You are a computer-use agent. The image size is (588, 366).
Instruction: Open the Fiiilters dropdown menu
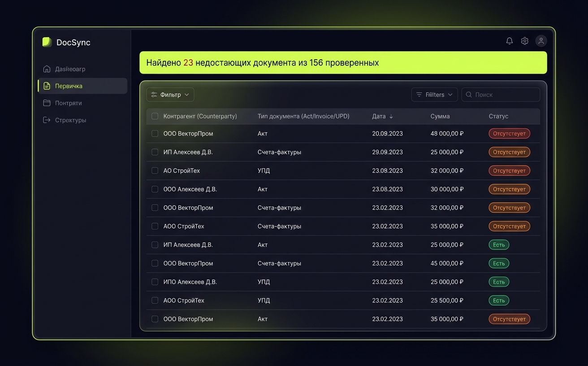tap(434, 95)
